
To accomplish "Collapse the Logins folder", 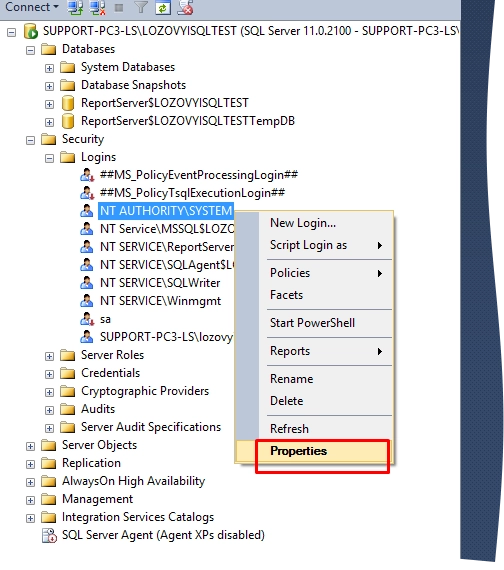I will point(49,158).
